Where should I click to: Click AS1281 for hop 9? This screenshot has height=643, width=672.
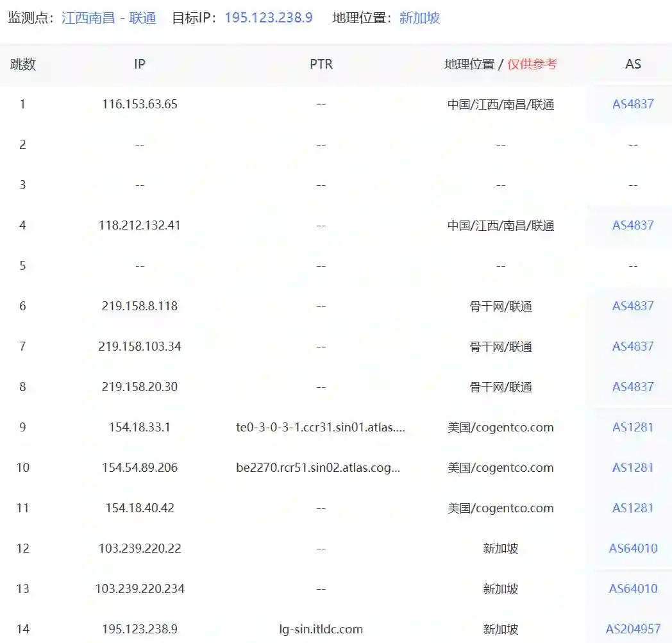pyautogui.click(x=633, y=427)
